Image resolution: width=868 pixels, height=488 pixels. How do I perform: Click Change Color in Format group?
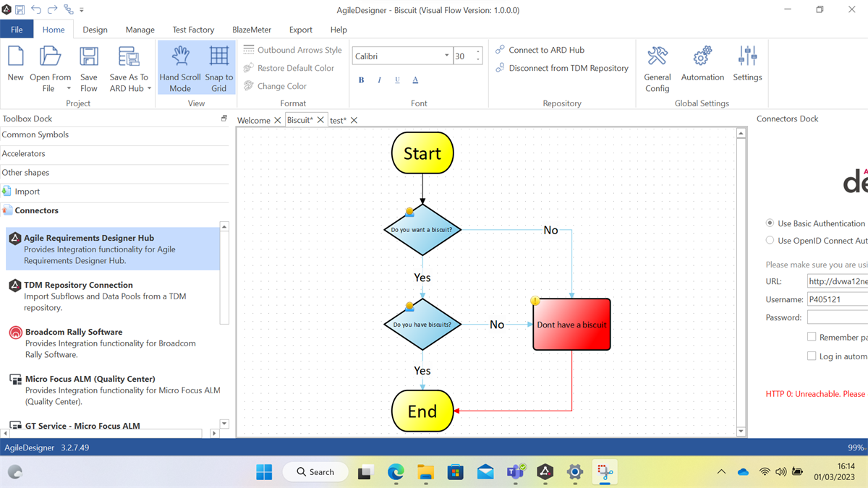tap(275, 86)
